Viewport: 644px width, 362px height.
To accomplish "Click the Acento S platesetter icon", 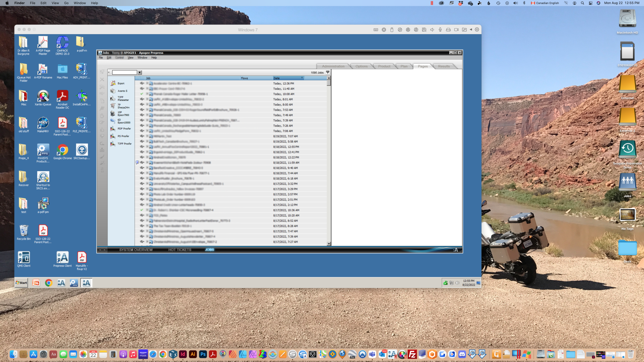I will click(113, 91).
